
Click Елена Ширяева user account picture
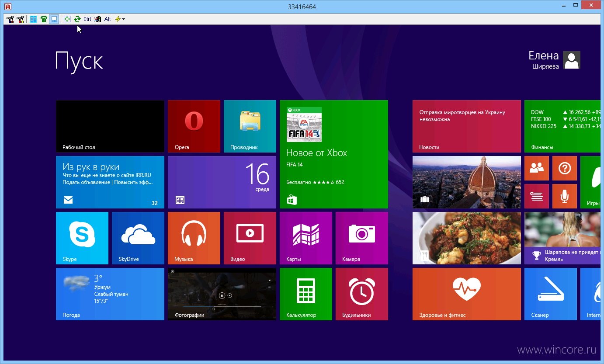572,60
